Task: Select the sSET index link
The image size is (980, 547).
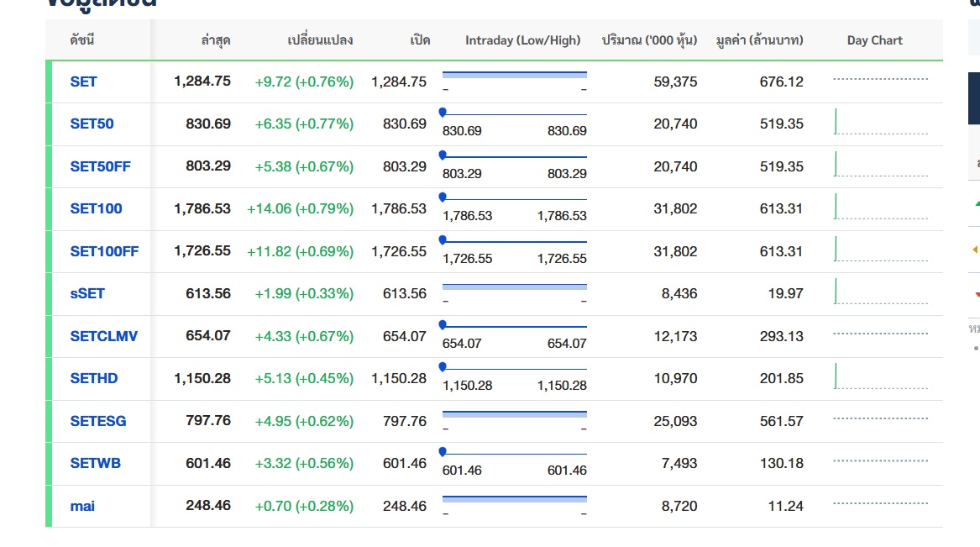Action: (87, 293)
